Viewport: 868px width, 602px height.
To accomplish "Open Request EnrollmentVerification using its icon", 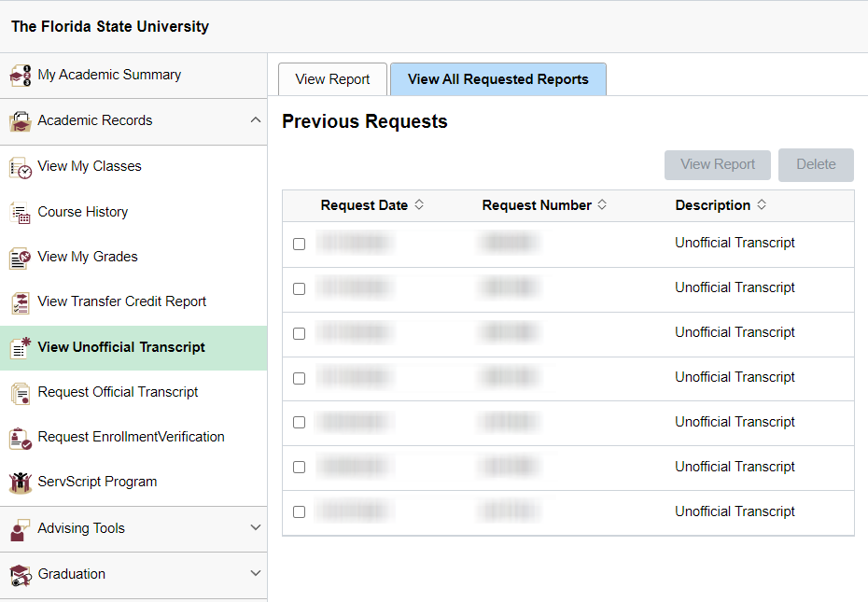I will click(x=21, y=437).
